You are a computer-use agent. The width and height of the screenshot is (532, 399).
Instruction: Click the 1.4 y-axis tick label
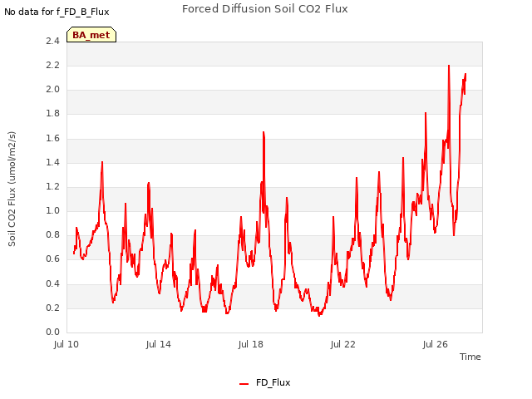pos(52,163)
